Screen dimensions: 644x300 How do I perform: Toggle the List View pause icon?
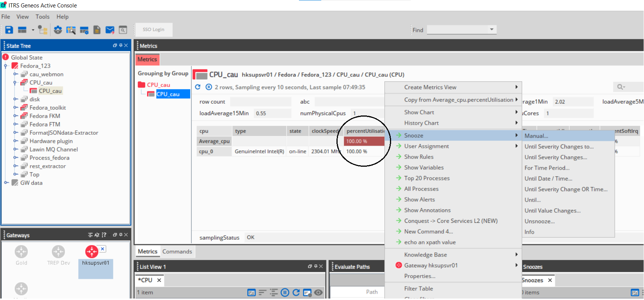click(285, 293)
